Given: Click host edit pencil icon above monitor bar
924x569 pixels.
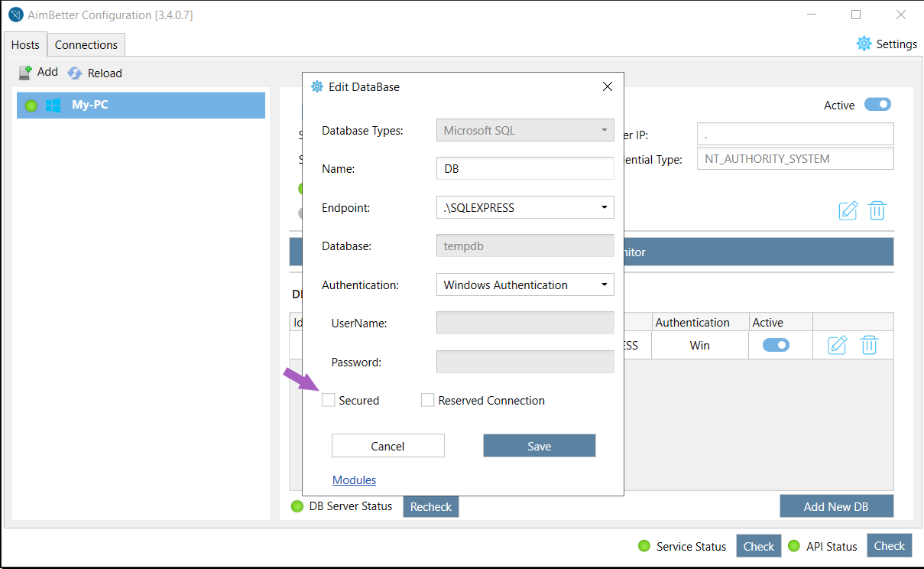Looking at the screenshot, I should [848, 210].
